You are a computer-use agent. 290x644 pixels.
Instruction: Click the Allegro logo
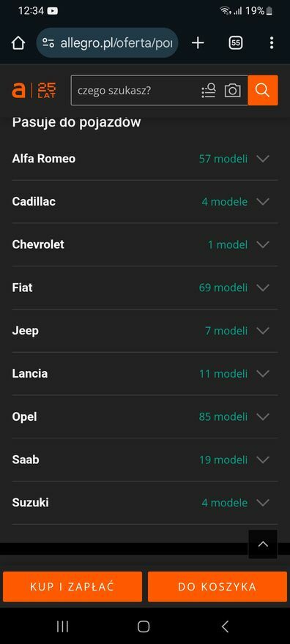(34, 90)
